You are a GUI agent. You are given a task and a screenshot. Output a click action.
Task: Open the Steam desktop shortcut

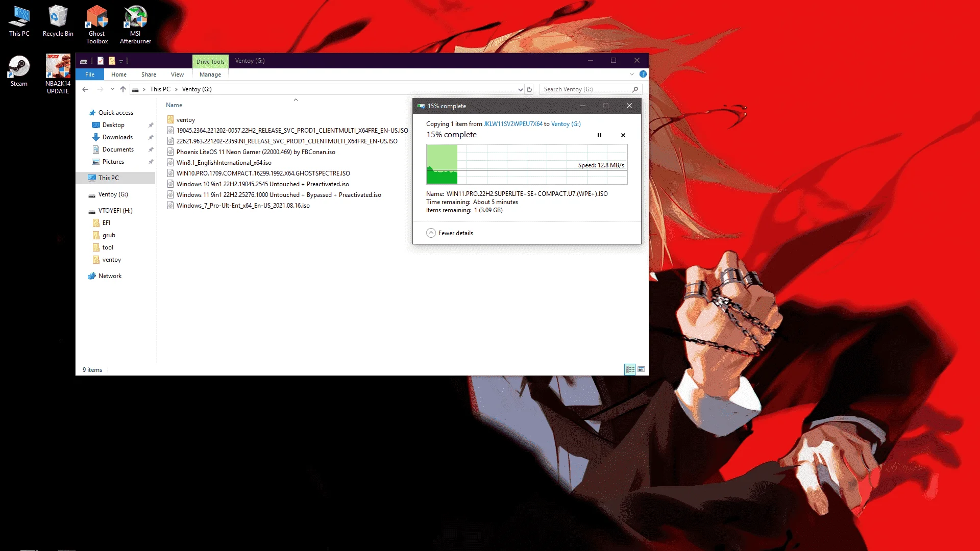tap(19, 71)
